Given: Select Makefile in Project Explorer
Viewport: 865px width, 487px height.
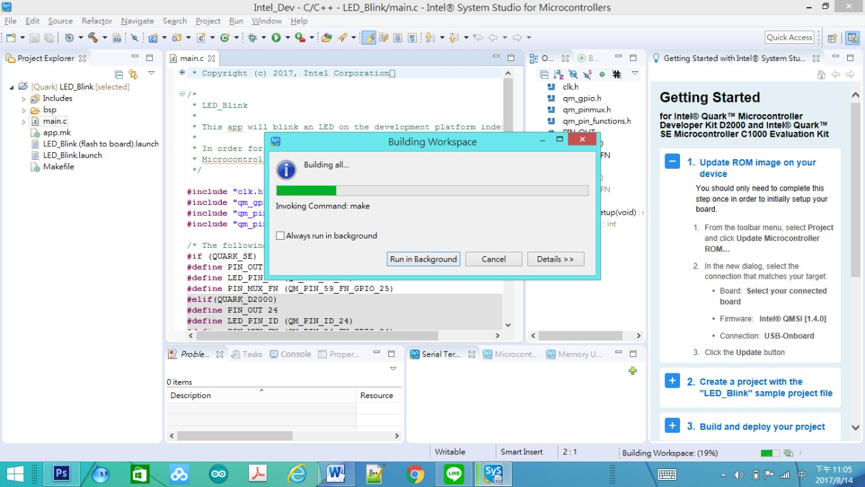Looking at the screenshot, I should point(58,167).
